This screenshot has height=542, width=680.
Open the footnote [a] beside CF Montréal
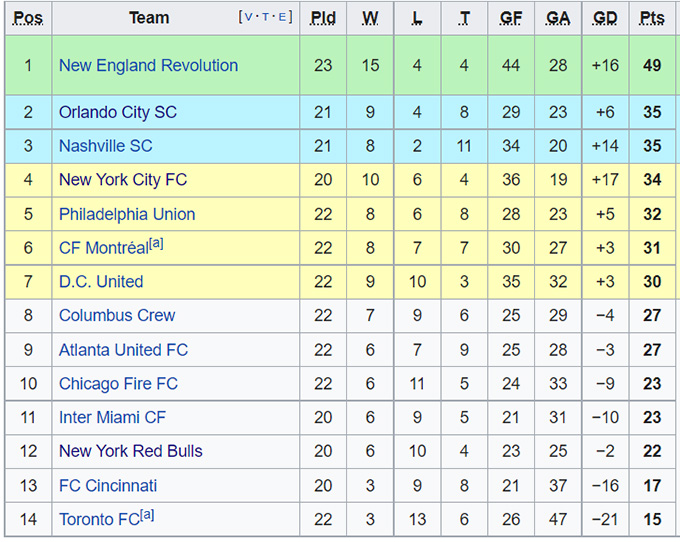coord(155,244)
